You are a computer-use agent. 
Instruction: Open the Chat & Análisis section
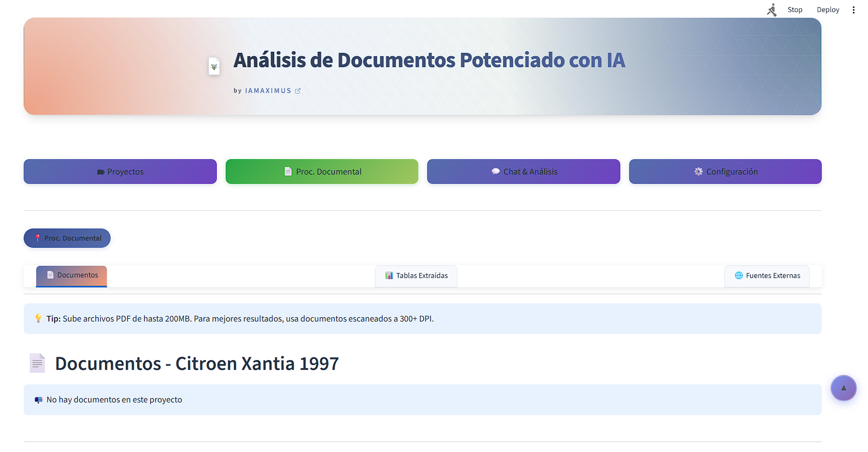pyautogui.click(x=523, y=172)
